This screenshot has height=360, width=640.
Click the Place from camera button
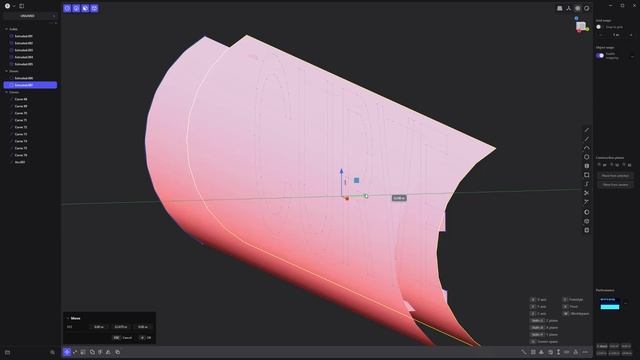615,184
